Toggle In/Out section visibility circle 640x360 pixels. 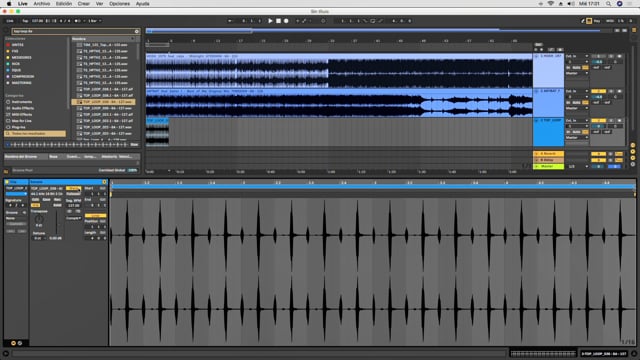click(x=633, y=145)
